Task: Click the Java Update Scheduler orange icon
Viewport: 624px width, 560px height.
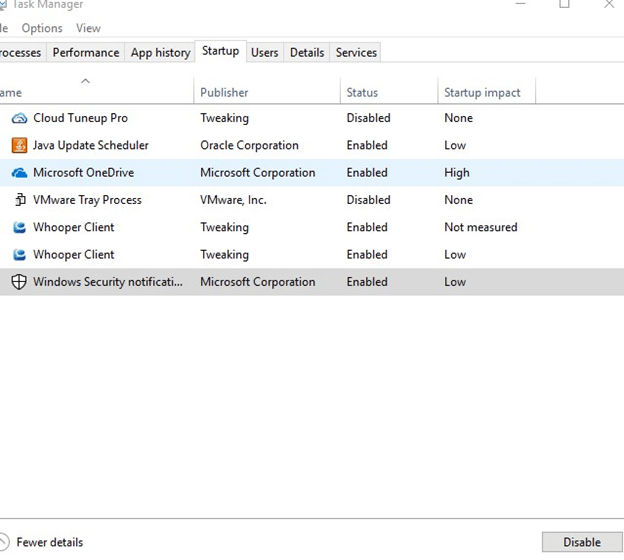Action: 19,145
